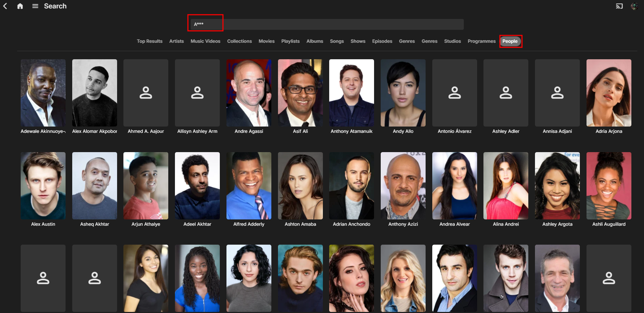644x313 pixels.
Task: Open the user profile avatar
Action: coord(634,6)
